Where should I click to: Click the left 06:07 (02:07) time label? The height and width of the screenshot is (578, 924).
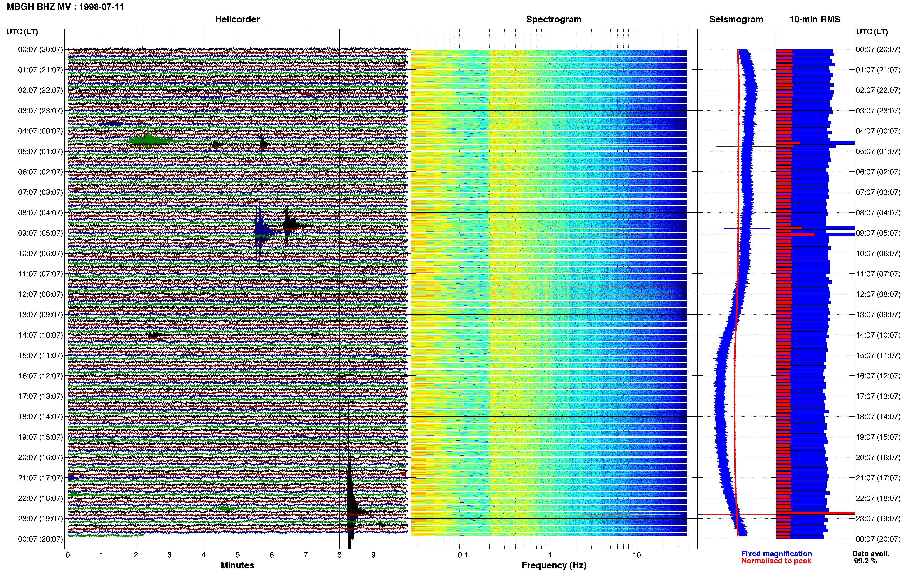click(x=41, y=172)
